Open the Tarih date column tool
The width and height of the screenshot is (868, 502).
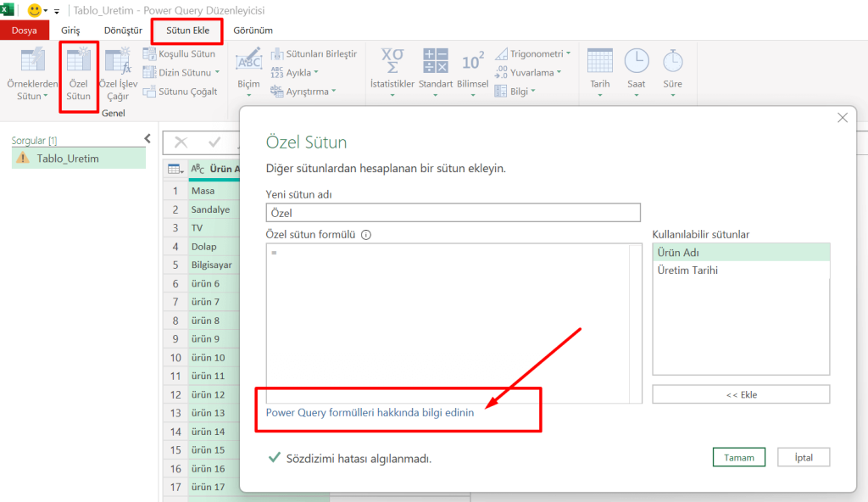(600, 72)
